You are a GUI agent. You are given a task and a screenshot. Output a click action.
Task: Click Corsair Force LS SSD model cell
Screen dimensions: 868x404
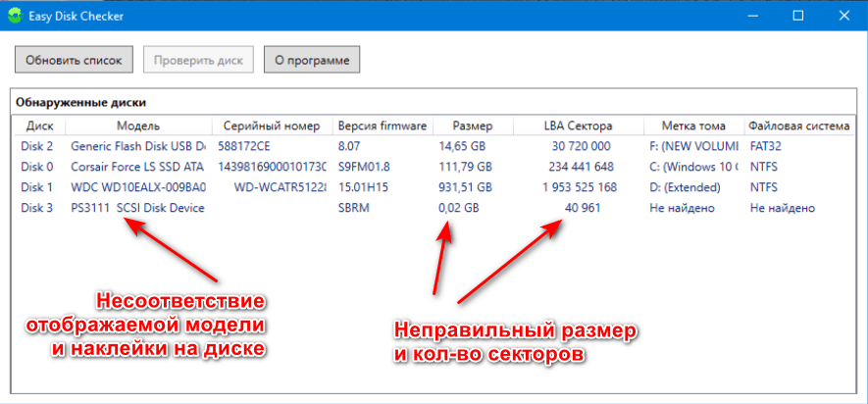(x=137, y=167)
